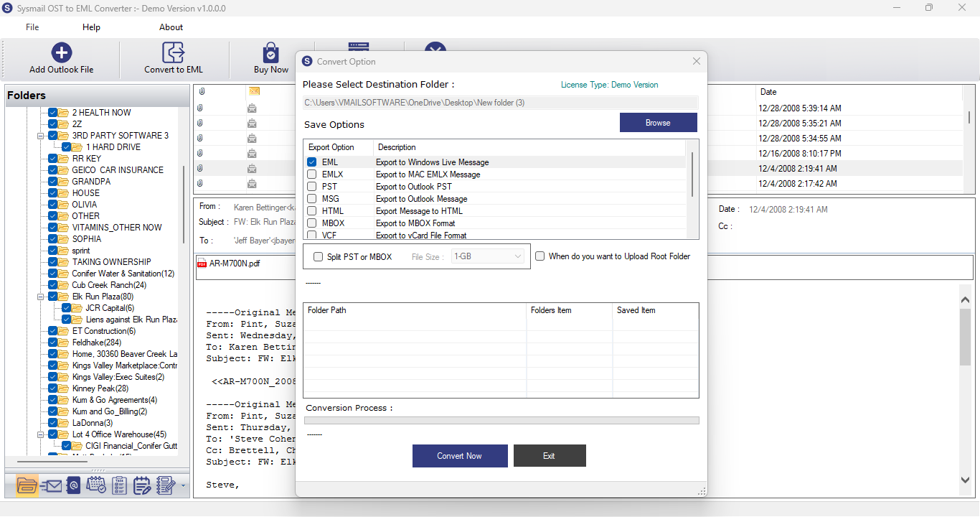Open the calendar icon in bottom bar
The width and height of the screenshot is (980, 517).
point(96,486)
